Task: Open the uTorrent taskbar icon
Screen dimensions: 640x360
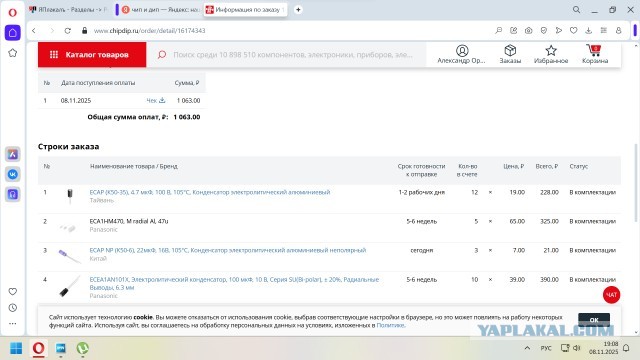Action: pyautogui.click(x=83, y=348)
